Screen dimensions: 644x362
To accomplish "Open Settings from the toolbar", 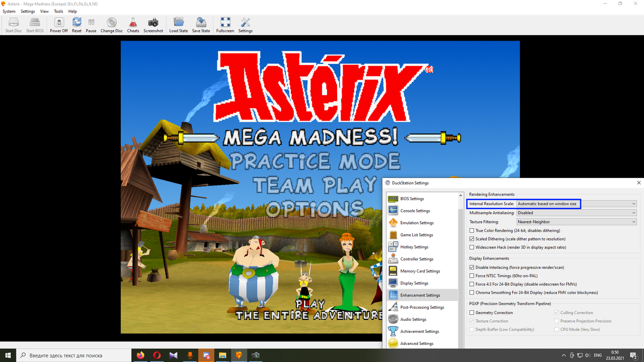I will point(246,25).
